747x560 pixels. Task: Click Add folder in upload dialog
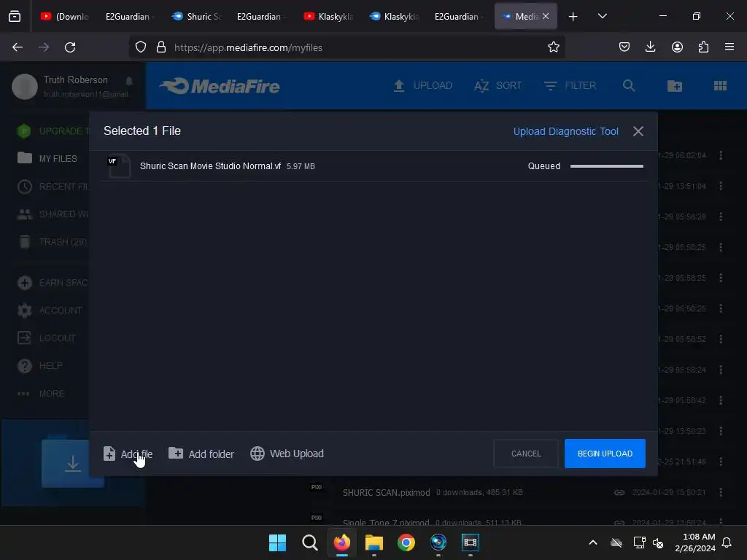201,454
